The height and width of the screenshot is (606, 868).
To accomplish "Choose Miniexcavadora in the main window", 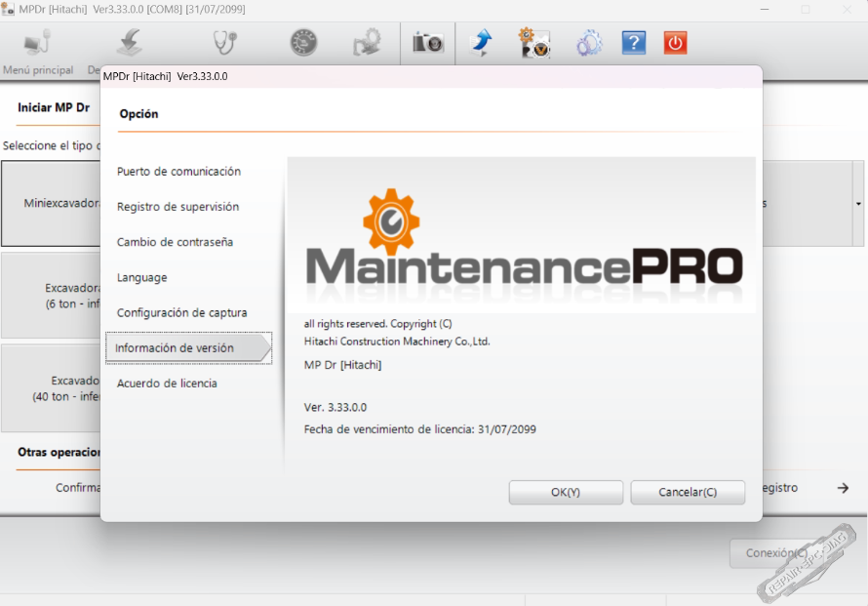I will point(51,203).
